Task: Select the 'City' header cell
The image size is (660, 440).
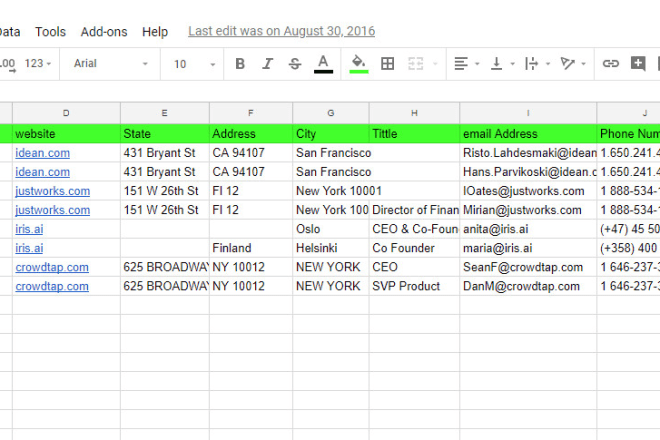Action: click(x=331, y=134)
